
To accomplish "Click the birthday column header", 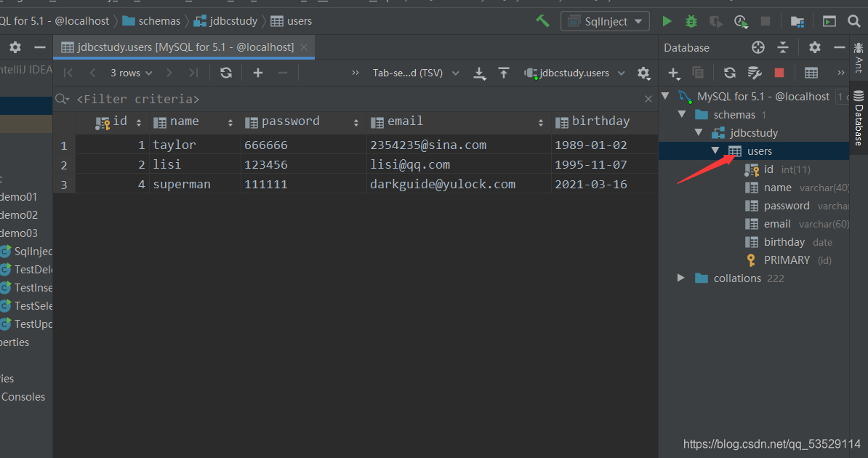I will (x=605, y=122).
